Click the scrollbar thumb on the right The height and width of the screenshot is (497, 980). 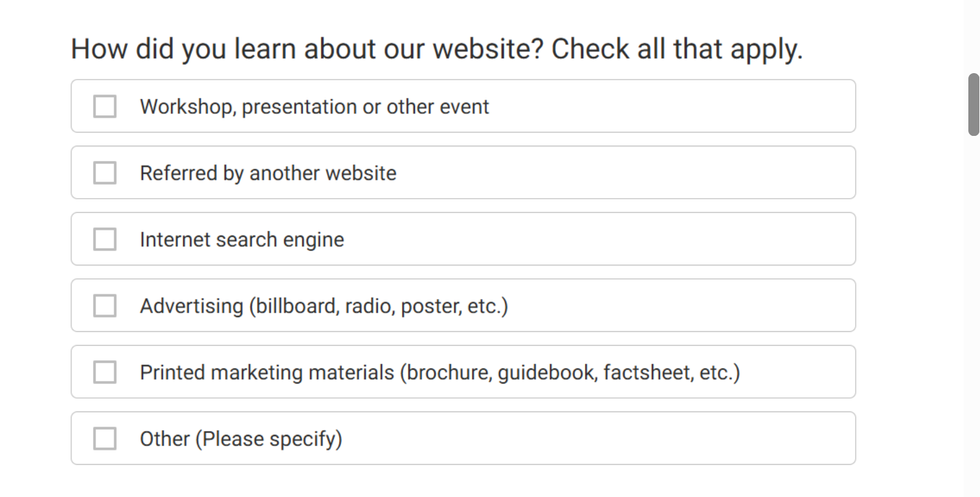tap(974, 104)
